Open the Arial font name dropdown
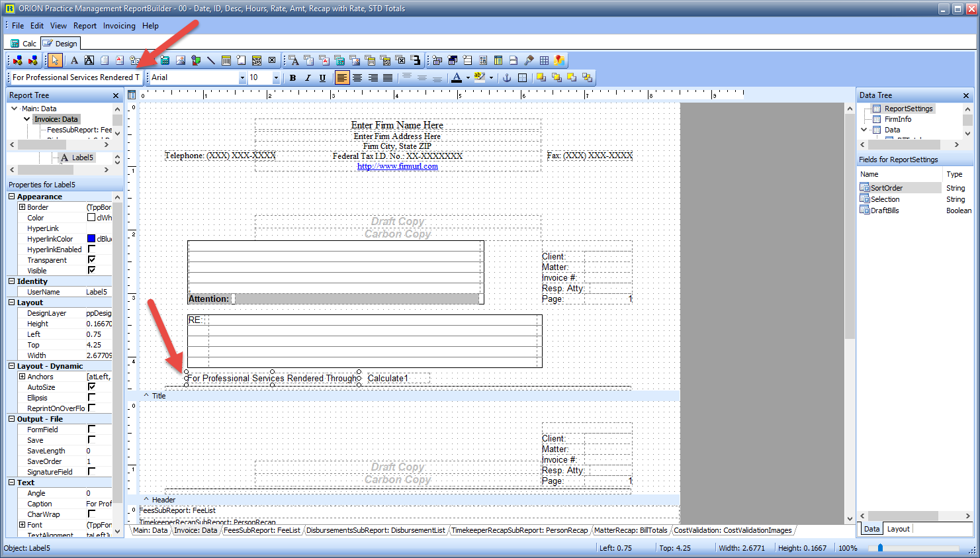 242,77
